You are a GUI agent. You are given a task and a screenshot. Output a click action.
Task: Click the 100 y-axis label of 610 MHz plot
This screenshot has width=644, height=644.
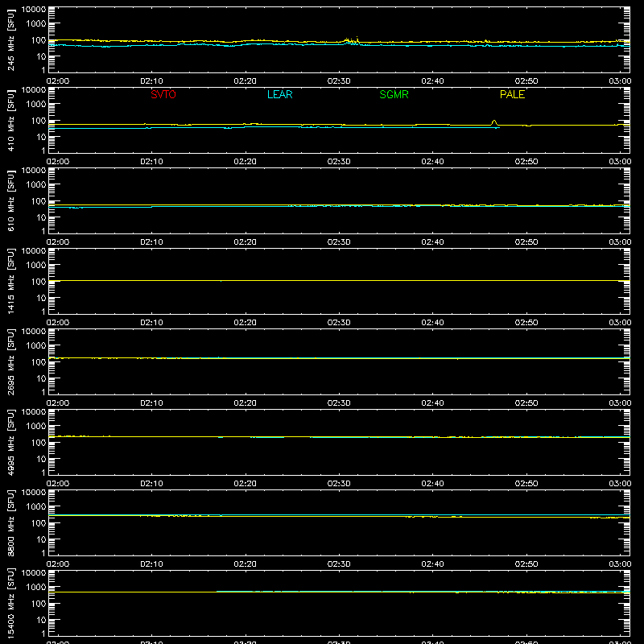coord(39,201)
